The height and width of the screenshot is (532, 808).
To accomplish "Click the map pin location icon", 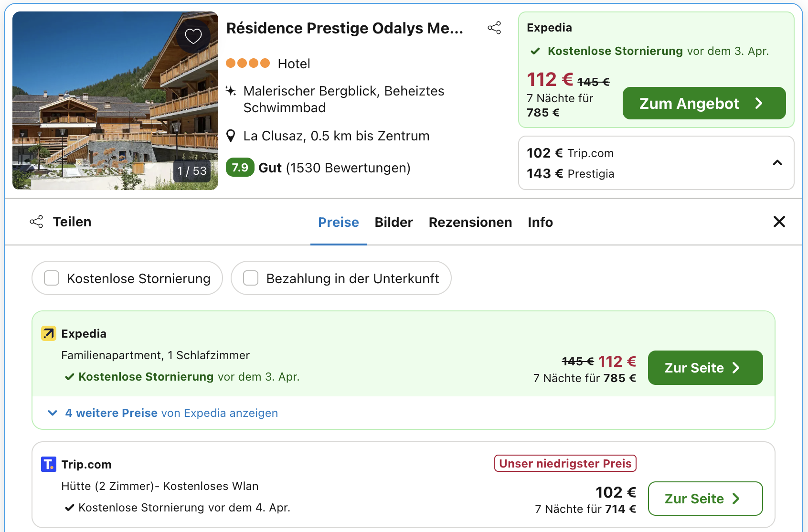I will click(231, 136).
